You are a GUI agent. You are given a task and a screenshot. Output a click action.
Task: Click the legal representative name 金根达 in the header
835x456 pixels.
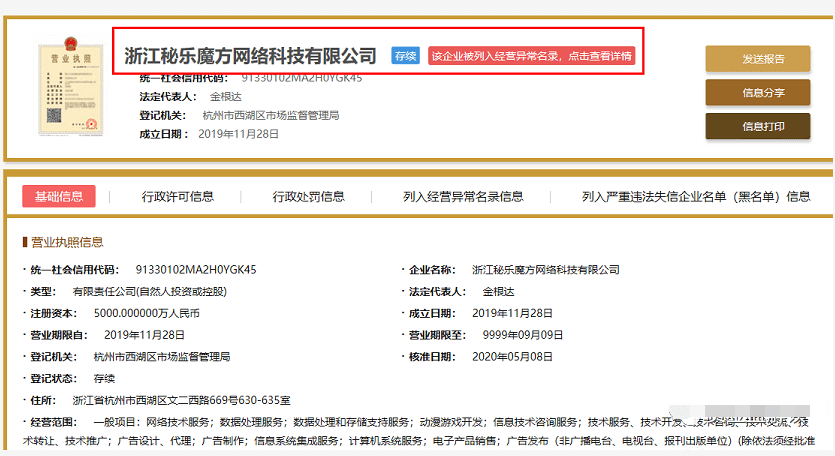pyautogui.click(x=225, y=98)
